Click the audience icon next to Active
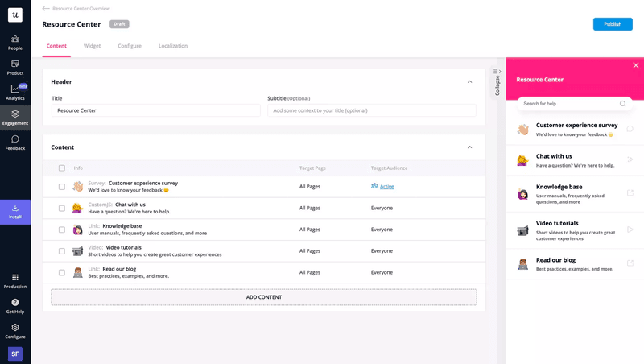 pyautogui.click(x=374, y=186)
